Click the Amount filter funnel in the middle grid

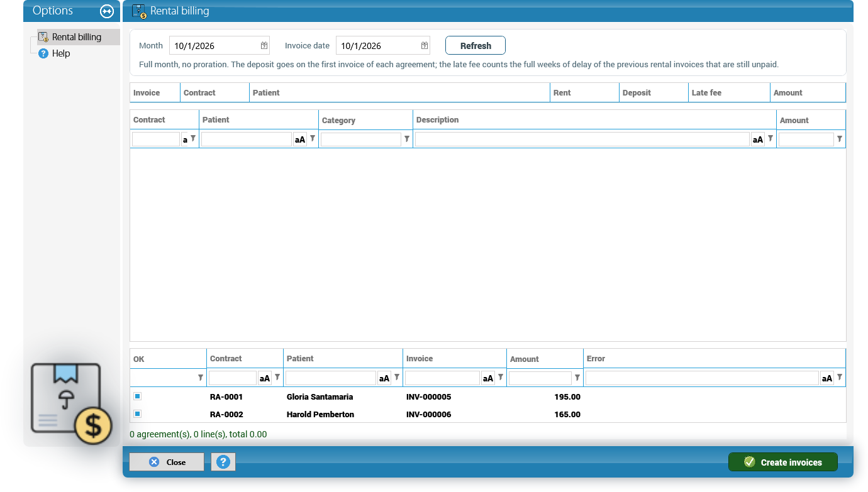(840, 139)
